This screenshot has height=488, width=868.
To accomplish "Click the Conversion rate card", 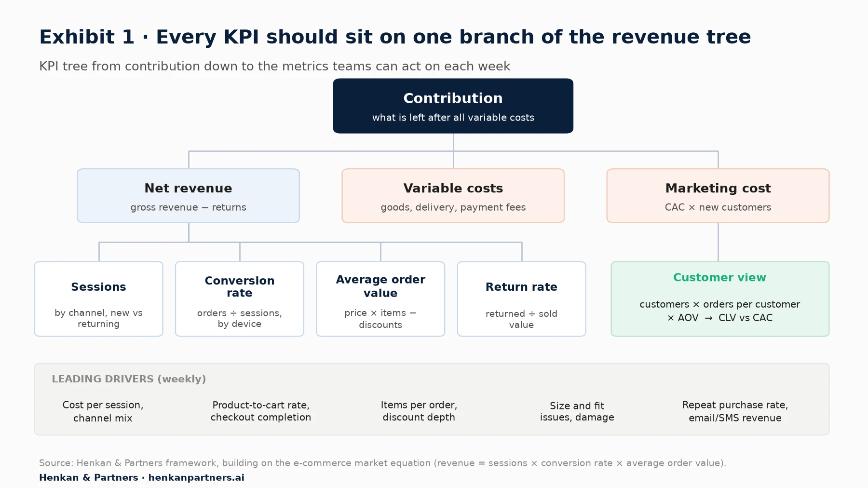I will tap(240, 299).
